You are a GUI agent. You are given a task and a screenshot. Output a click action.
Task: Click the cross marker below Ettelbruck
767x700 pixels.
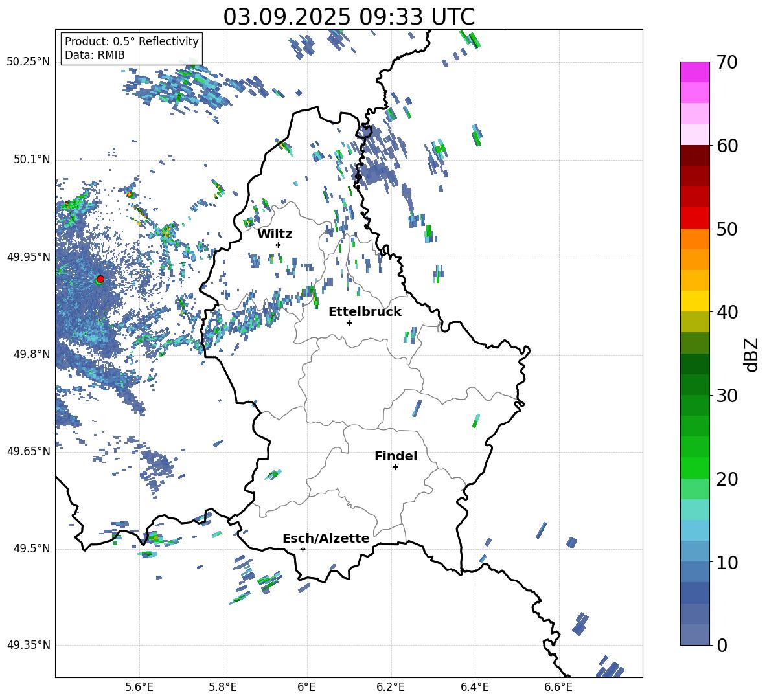click(349, 322)
